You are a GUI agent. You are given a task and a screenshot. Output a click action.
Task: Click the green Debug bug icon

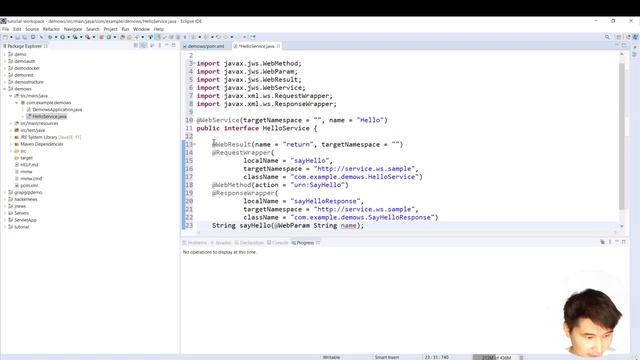click(50, 37)
